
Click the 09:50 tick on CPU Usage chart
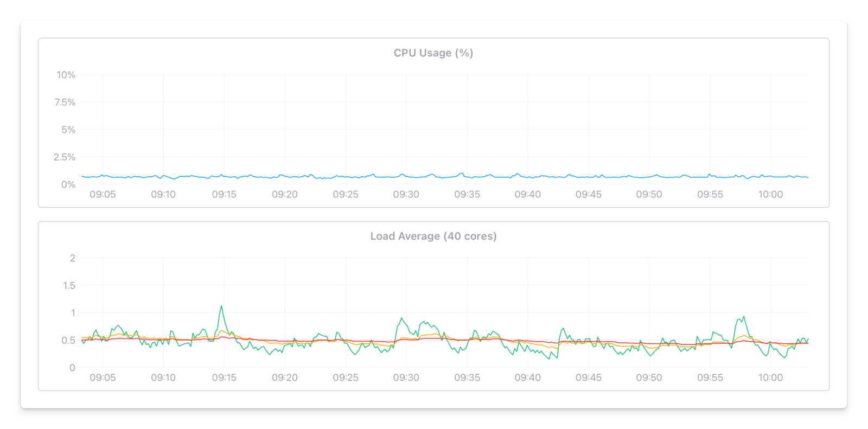[x=649, y=194]
